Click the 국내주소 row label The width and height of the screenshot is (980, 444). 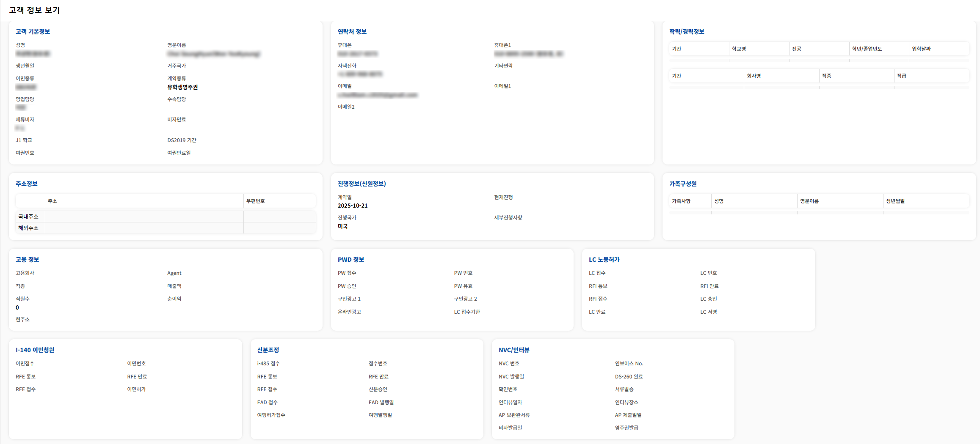coord(28,217)
